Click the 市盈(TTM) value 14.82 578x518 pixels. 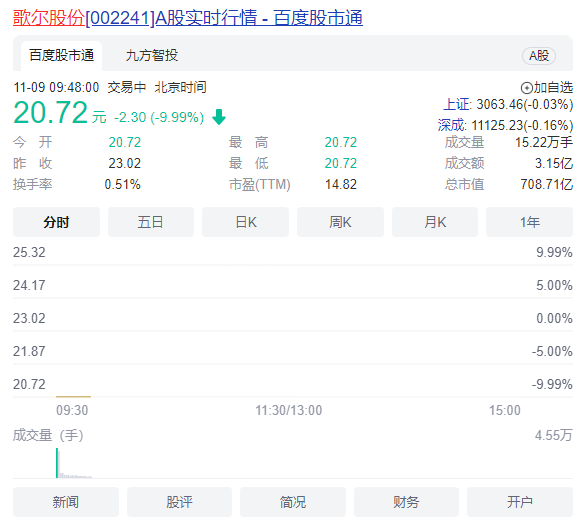341,184
